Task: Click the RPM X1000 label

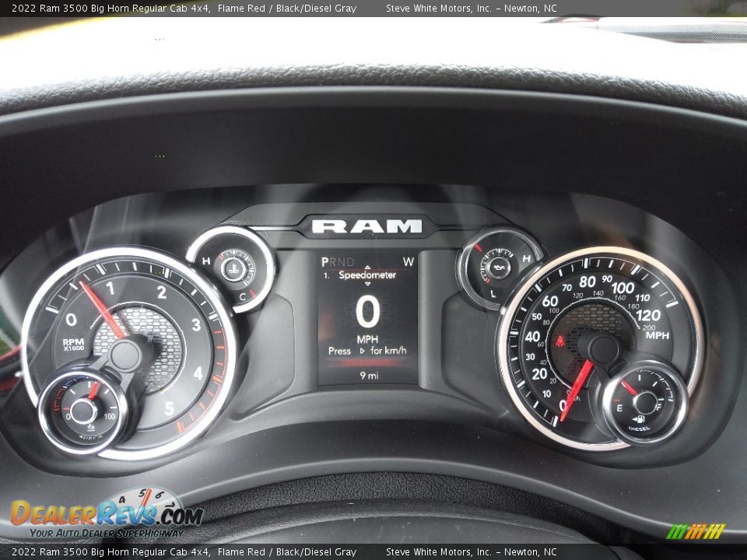Action: [73, 345]
